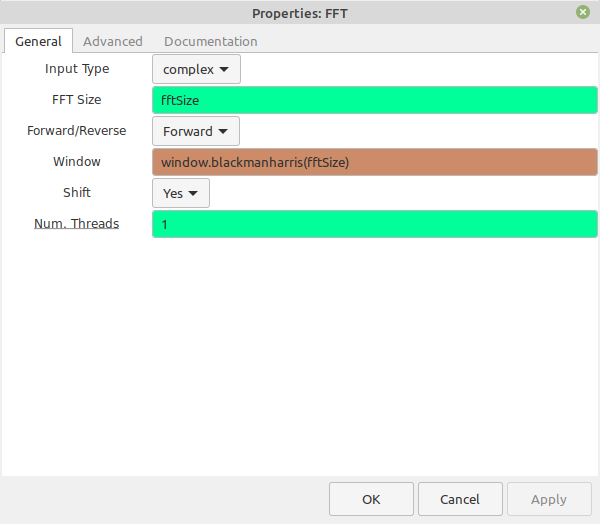Open the Input Type complex dropdown
Screen dimensions: 600x524
coord(196,69)
